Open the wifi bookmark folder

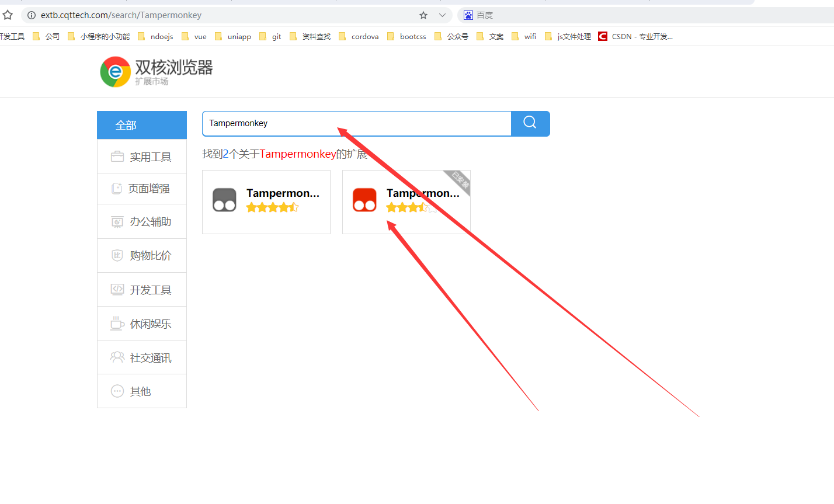coord(523,36)
